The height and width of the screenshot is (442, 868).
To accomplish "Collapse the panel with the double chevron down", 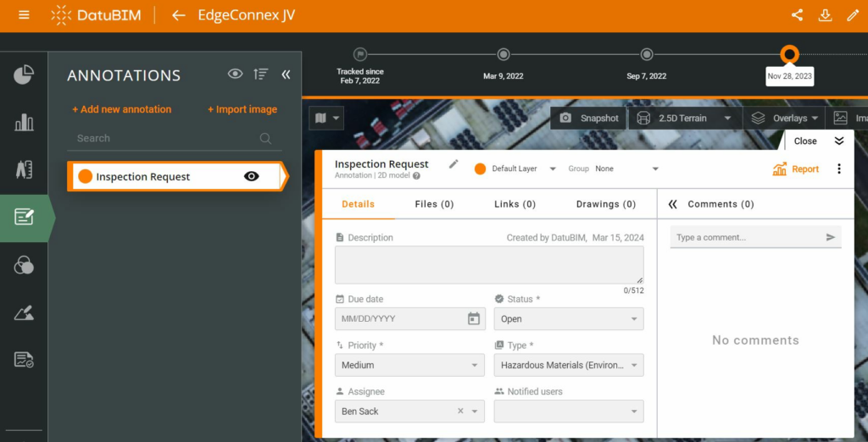I will point(839,141).
